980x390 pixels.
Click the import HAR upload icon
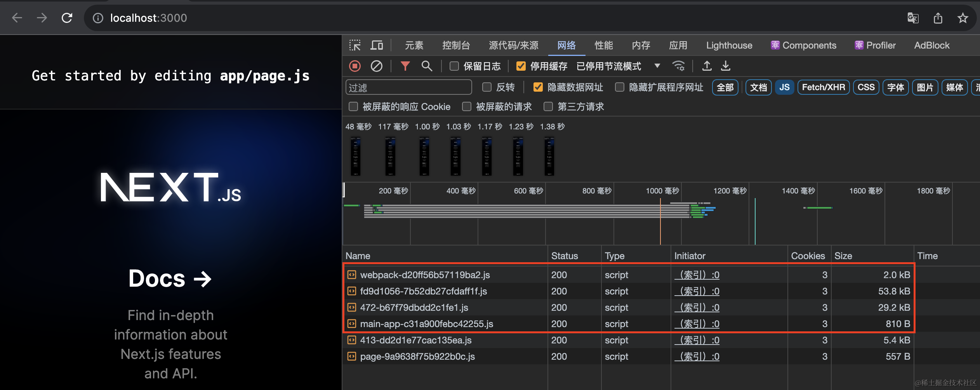click(x=707, y=66)
